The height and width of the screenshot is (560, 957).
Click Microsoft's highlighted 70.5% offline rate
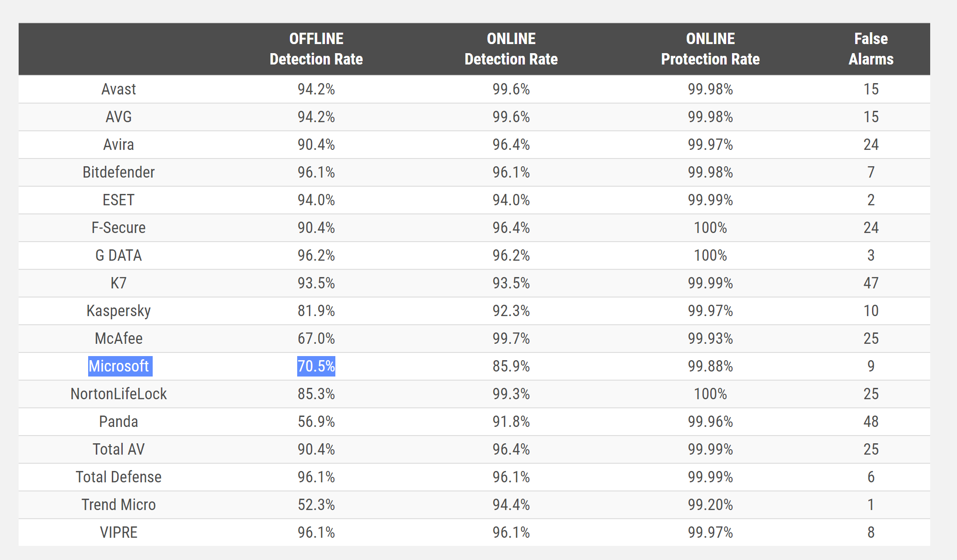pyautogui.click(x=316, y=366)
